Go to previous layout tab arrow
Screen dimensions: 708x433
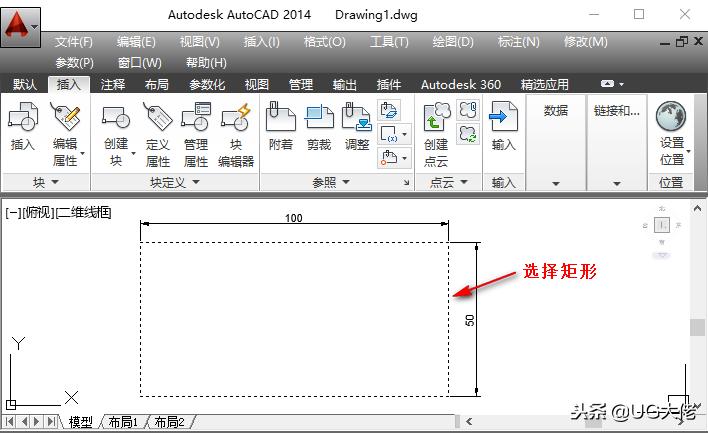click(x=24, y=422)
